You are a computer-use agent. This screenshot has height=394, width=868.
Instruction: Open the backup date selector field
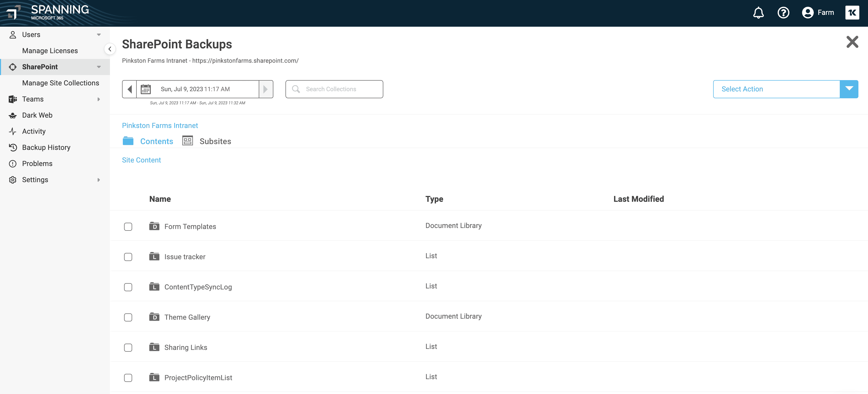pos(197,89)
